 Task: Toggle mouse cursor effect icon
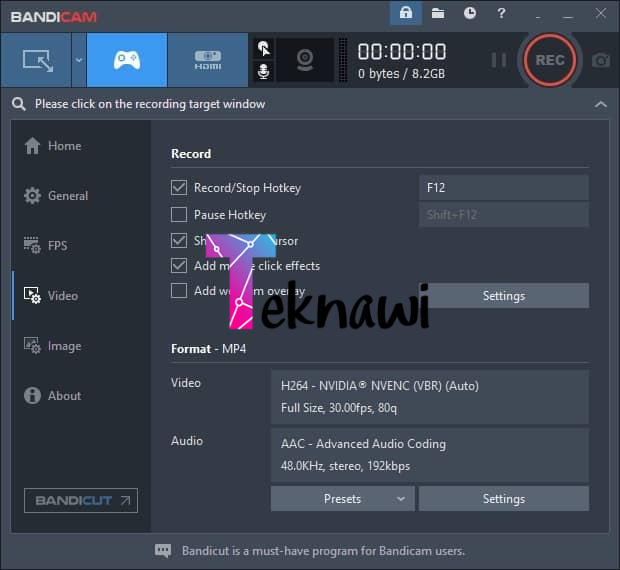[x=263, y=49]
